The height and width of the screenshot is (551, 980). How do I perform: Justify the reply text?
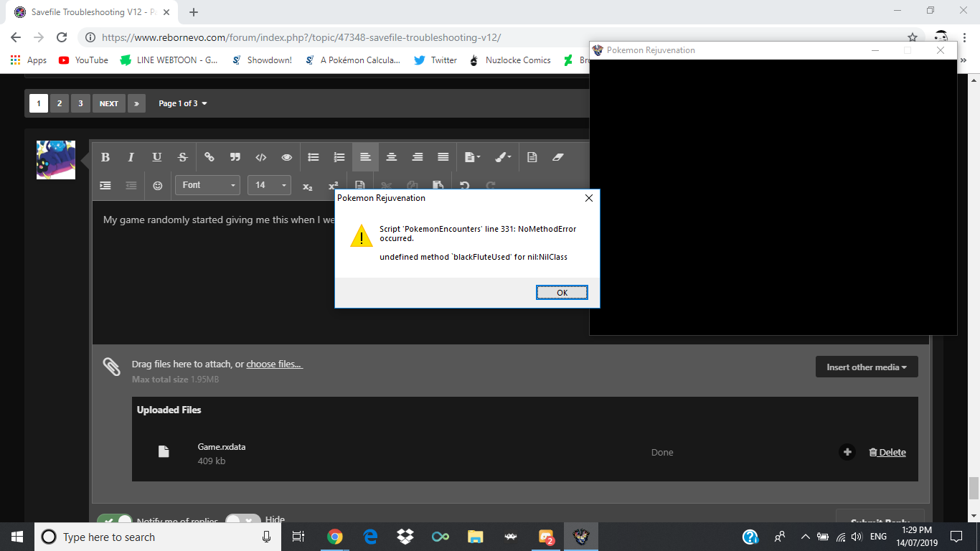click(x=443, y=157)
